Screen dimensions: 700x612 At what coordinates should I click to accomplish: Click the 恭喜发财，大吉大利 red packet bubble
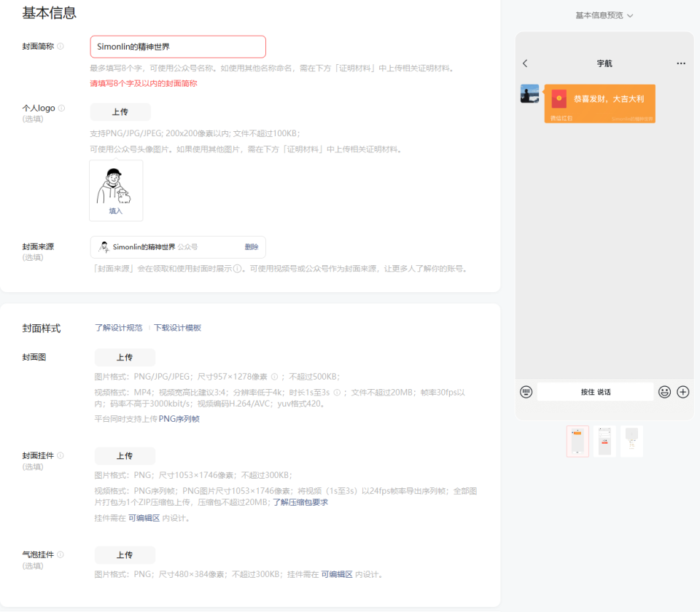click(x=599, y=103)
